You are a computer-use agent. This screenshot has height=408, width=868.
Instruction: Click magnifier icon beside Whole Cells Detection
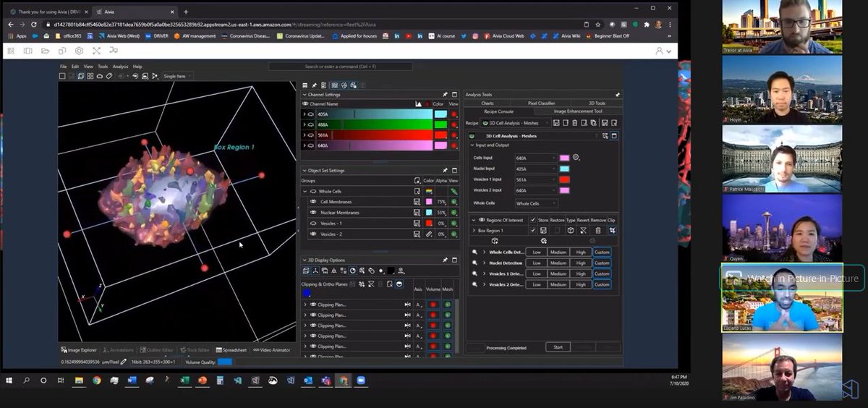475,252
